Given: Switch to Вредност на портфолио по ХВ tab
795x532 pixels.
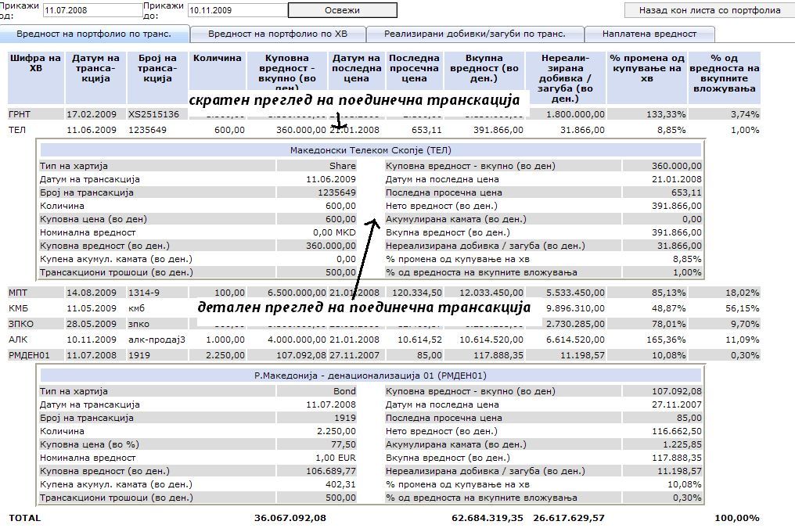Looking at the screenshot, I should (x=277, y=34).
